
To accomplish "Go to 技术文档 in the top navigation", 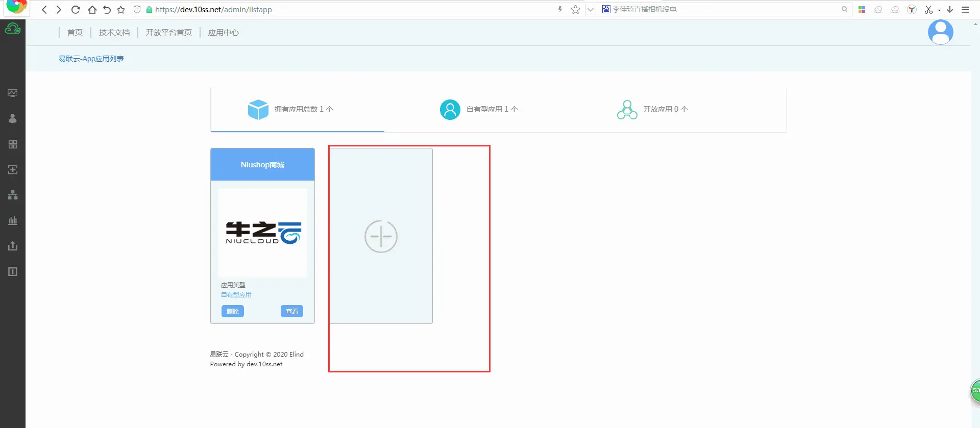I will pos(114,33).
